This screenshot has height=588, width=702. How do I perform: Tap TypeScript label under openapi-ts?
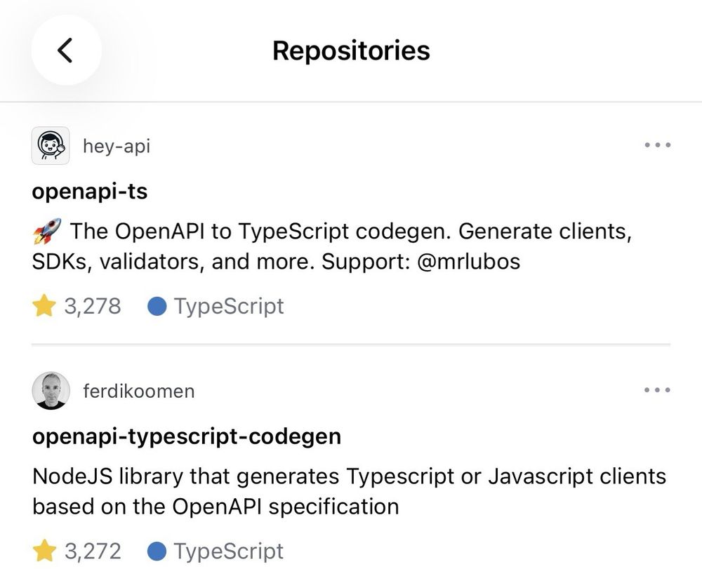pos(229,306)
